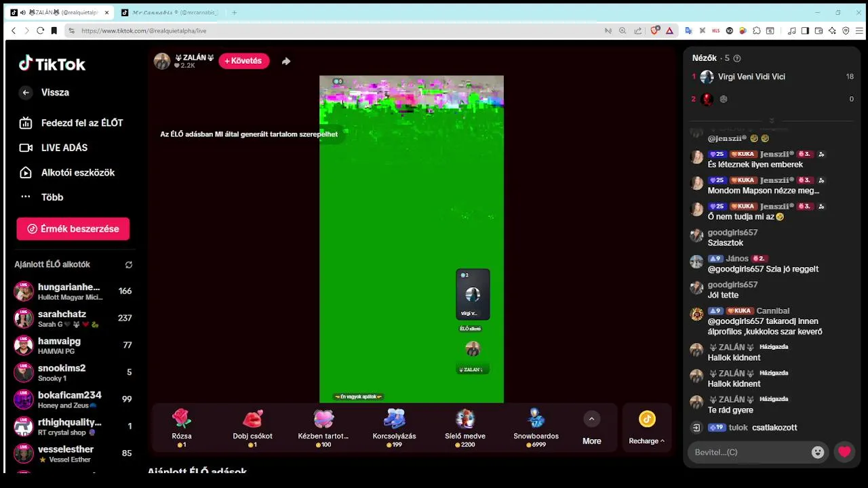Image resolution: width=868 pixels, height=488 pixels.
Task: Open hamvaipg live creator
Action: click(x=73, y=346)
